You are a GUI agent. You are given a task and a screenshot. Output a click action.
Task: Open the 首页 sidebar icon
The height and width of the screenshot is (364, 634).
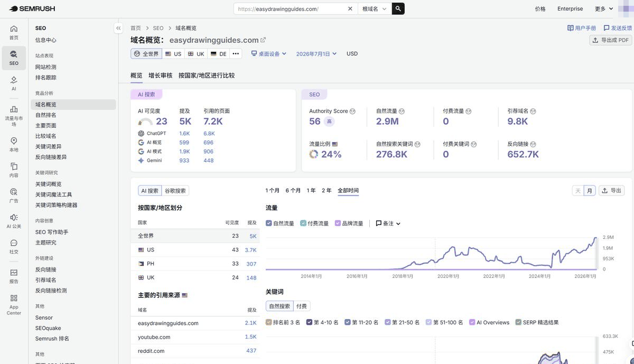[x=14, y=32]
